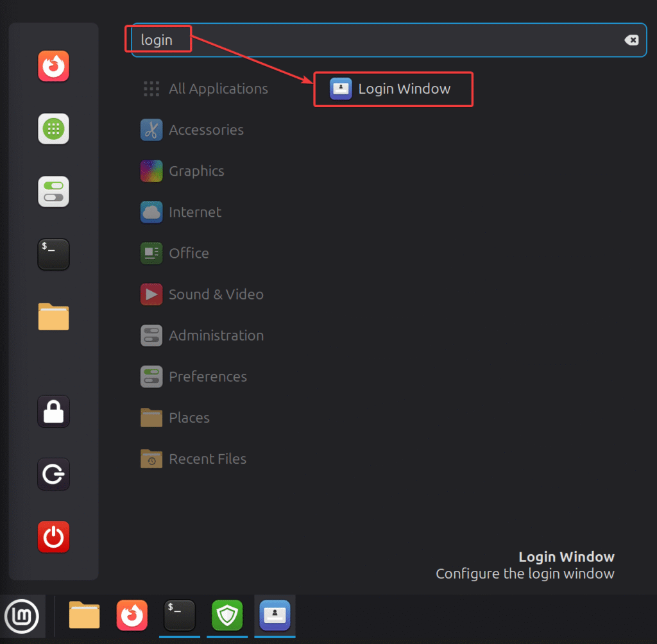Click the search box containing "login"
The height and width of the screenshot is (644, 657).
pyautogui.click(x=385, y=40)
